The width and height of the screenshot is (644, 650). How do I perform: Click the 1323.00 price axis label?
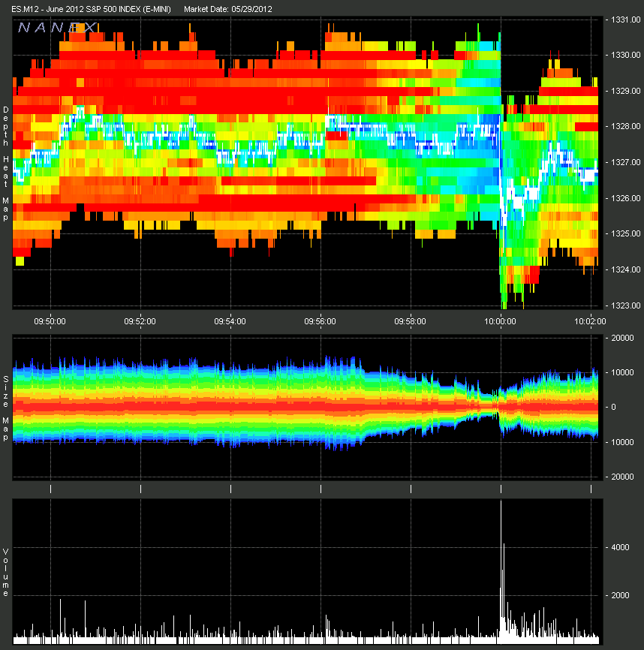[x=626, y=305]
